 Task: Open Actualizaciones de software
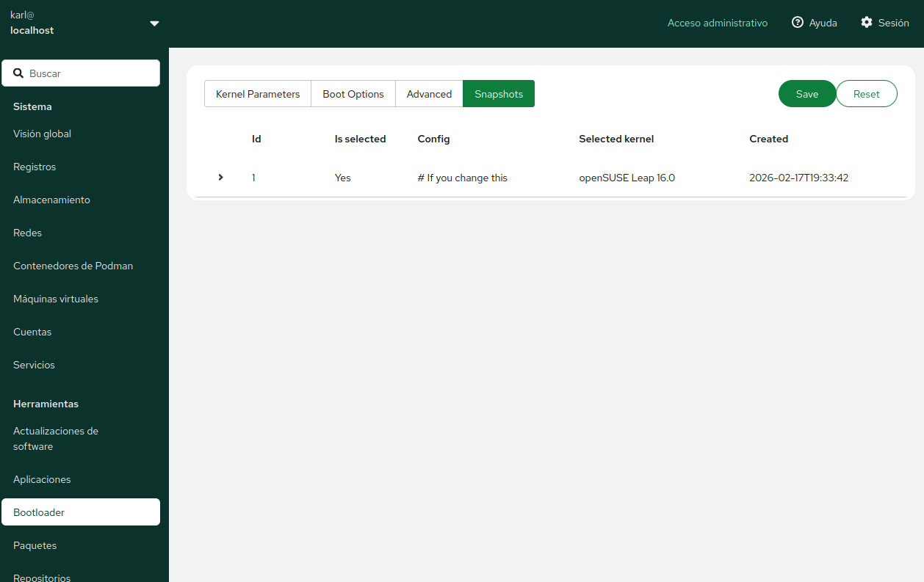(56, 438)
